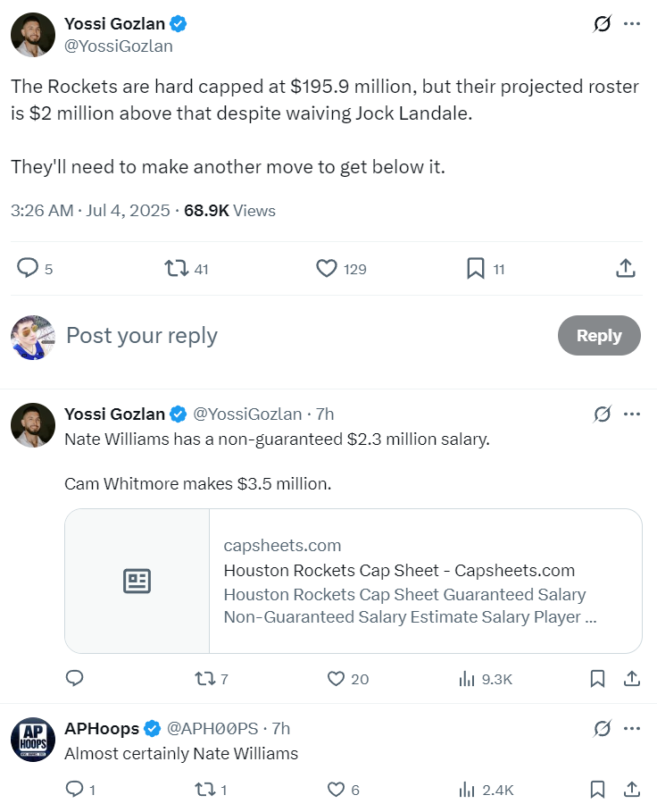Screen dimensions: 657x812
Task: Like the main Rockets hard cap post
Action: (x=327, y=268)
